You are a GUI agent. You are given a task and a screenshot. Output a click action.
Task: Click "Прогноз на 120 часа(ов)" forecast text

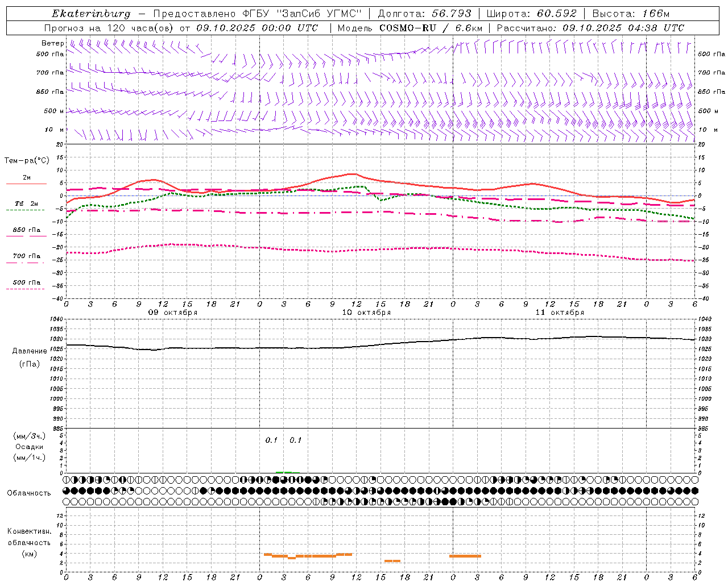(109, 28)
